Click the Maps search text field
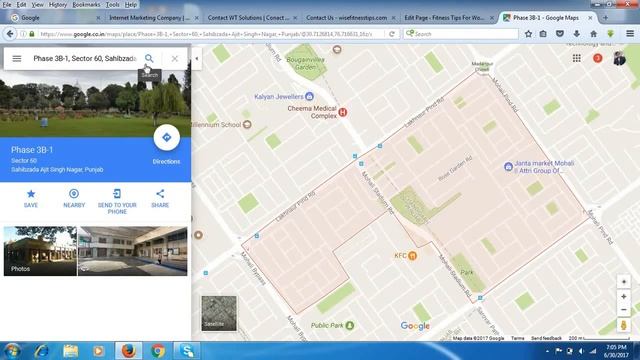 (x=85, y=58)
